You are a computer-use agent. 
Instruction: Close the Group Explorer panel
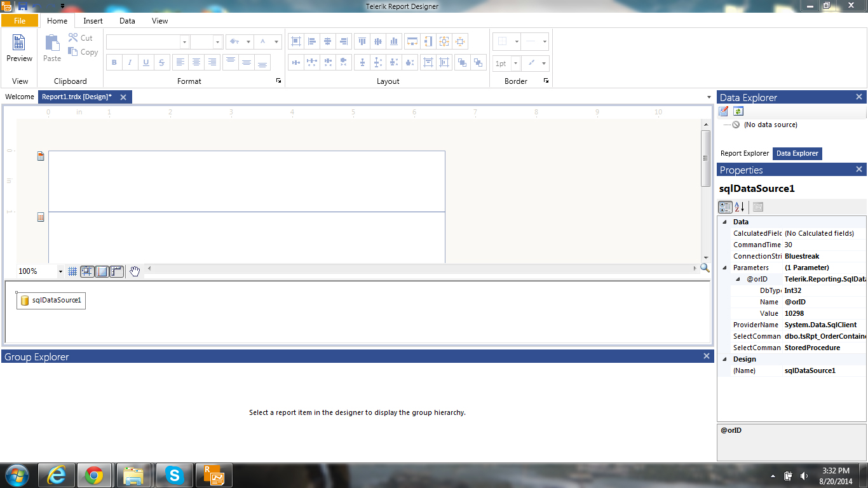point(707,356)
